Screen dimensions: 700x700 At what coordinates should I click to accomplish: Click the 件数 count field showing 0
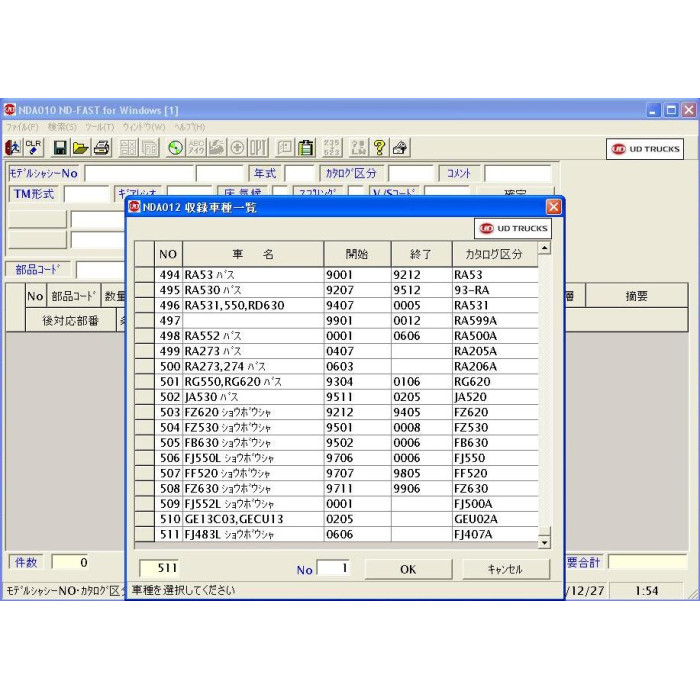71,562
